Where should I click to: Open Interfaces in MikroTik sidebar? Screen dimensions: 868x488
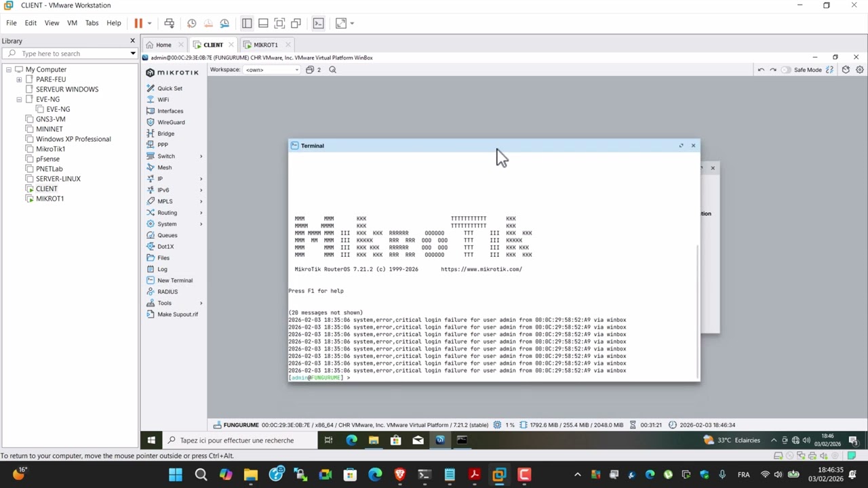click(170, 111)
